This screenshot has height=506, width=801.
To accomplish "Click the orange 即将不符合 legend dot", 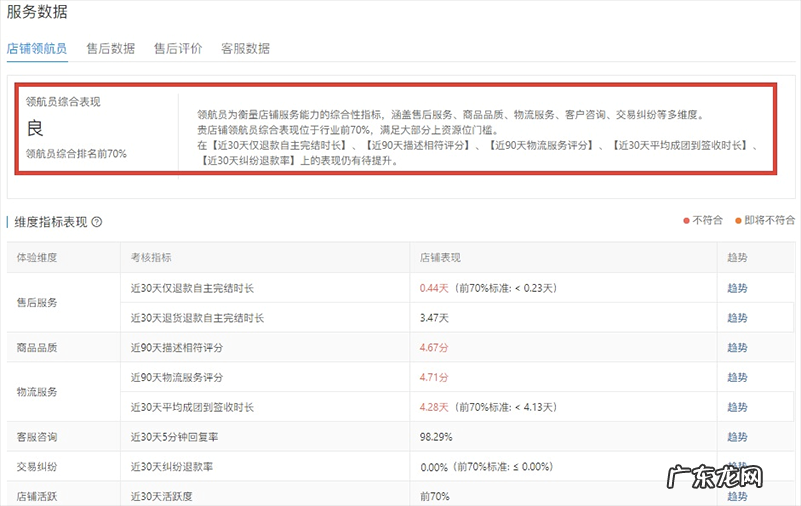I will pyautogui.click(x=739, y=220).
